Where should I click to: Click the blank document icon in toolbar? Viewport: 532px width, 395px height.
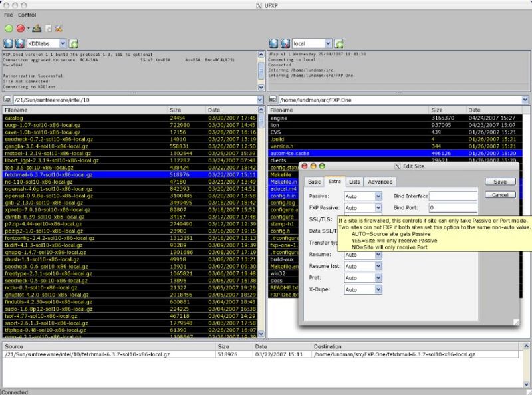(x=49, y=29)
